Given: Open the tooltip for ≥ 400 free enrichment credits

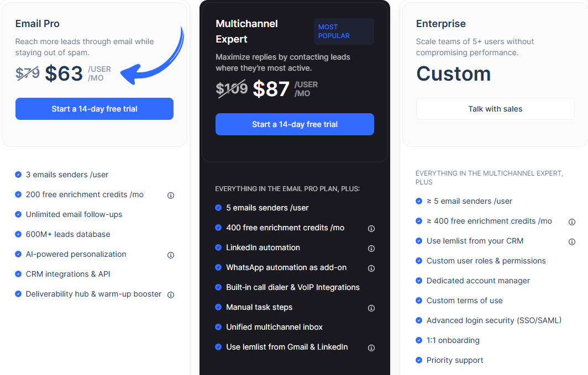Looking at the screenshot, I should coord(572,221).
